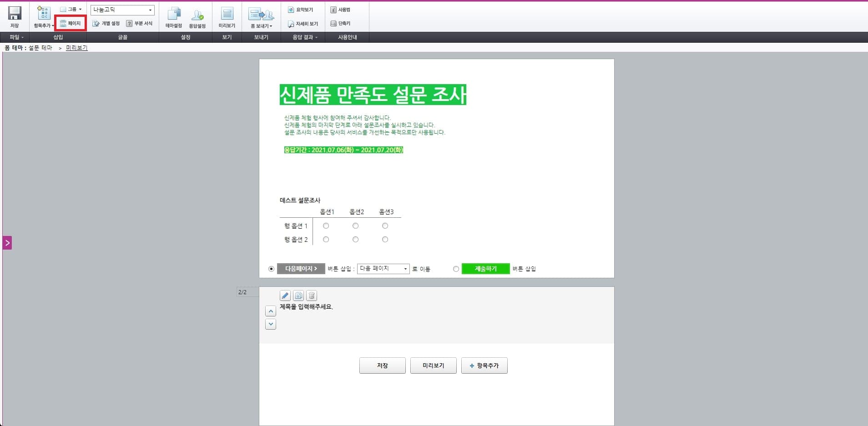Click the 항목추가 button at bottom
The height and width of the screenshot is (426, 868).
point(484,365)
